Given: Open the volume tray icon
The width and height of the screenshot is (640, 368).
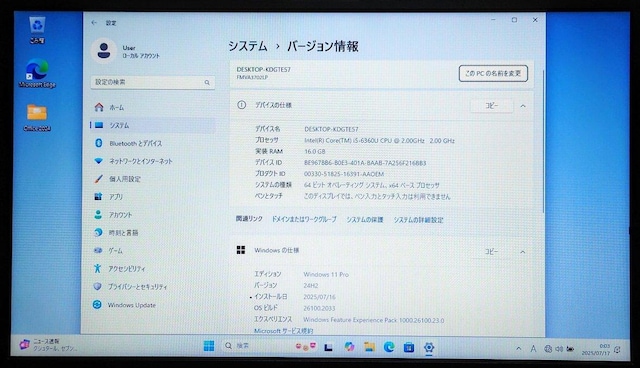Looking at the screenshot, I should (x=559, y=349).
